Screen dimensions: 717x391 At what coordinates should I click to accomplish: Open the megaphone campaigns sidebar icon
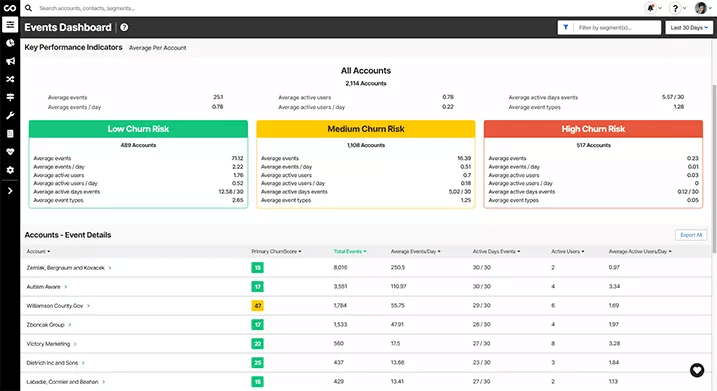(10, 61)
